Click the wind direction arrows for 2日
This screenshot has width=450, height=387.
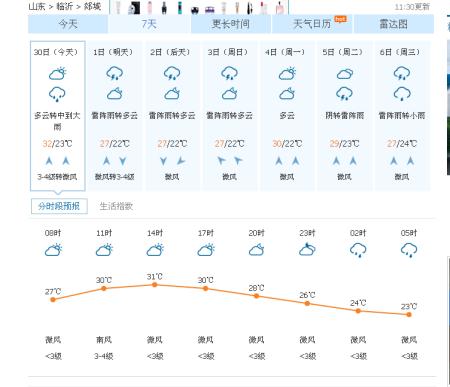[172, 161]
